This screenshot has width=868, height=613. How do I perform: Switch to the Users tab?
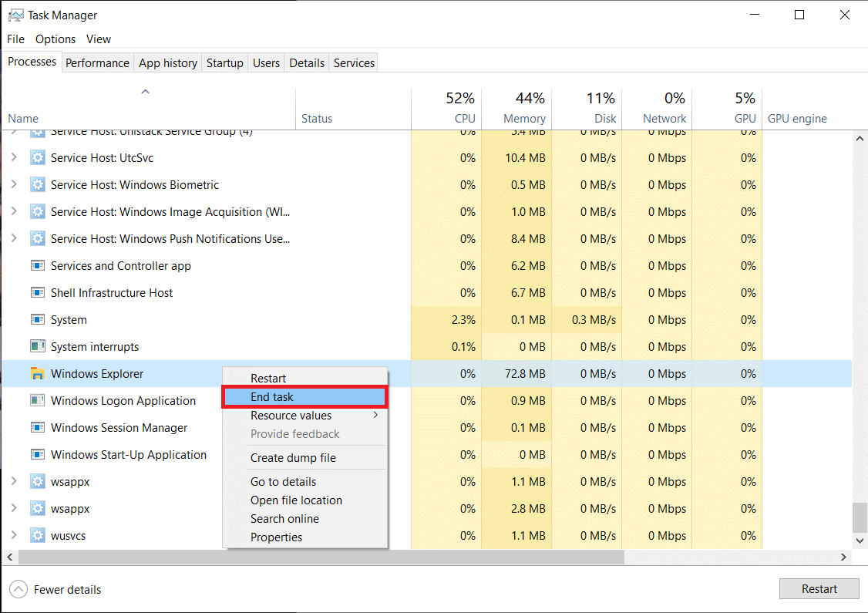(x=266, y=63)
